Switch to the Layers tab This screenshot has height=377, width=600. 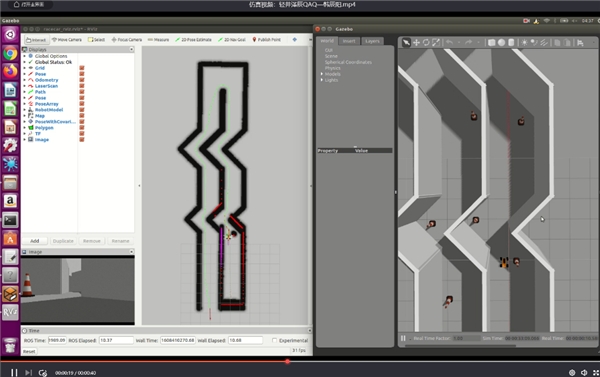372,41
